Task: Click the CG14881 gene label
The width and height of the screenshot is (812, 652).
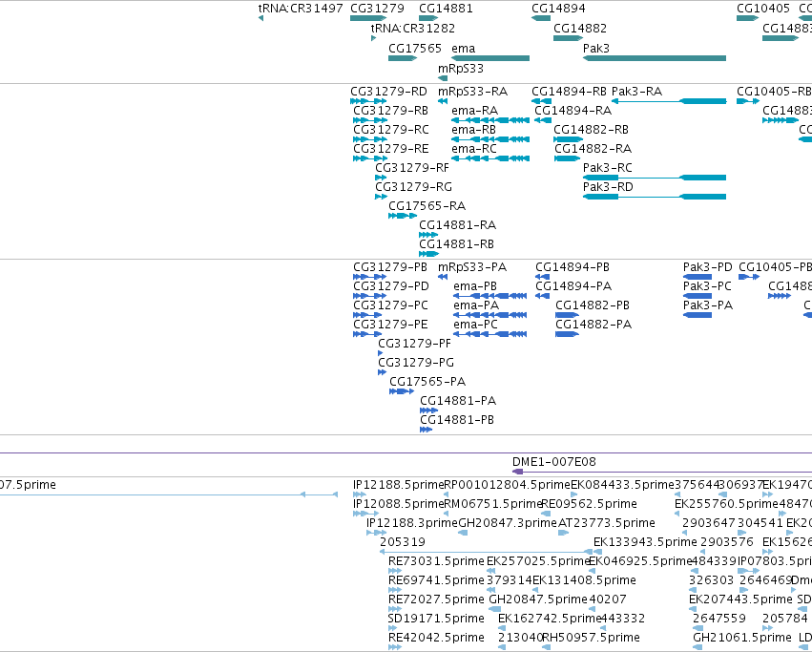Action: (446, 9)
